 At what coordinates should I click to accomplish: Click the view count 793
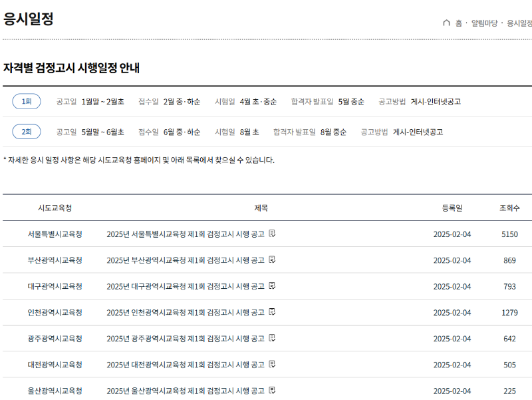tap(509, 287)
